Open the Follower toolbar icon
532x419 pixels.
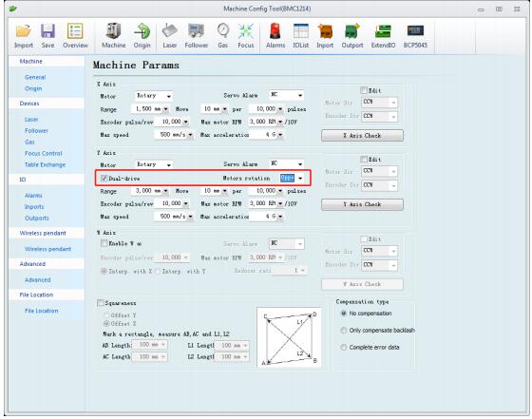(196, 31)
